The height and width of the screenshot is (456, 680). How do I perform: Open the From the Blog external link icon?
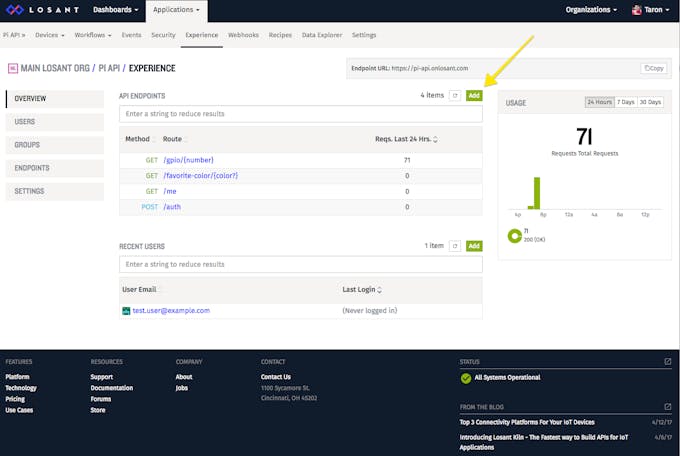coord(667,407)
